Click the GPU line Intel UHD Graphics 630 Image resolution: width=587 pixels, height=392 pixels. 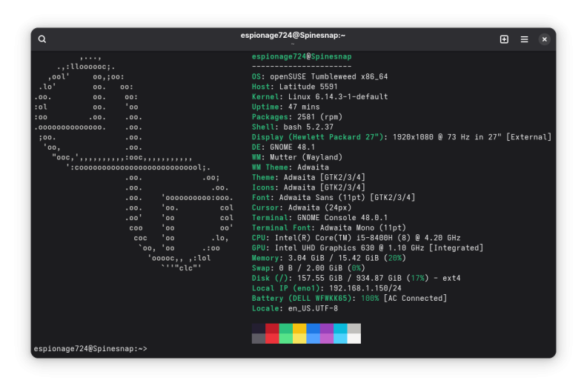tap(368, 248)
